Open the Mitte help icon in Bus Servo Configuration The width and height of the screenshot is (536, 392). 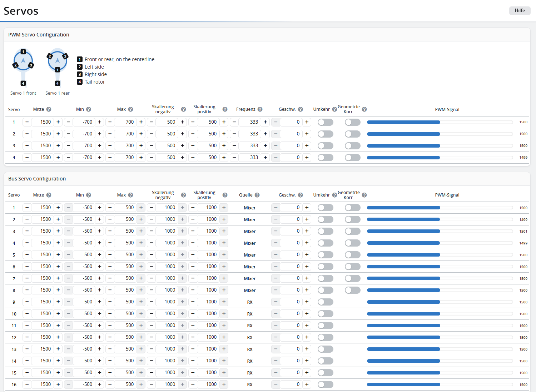pyautogui.click(x=49, y=195)
